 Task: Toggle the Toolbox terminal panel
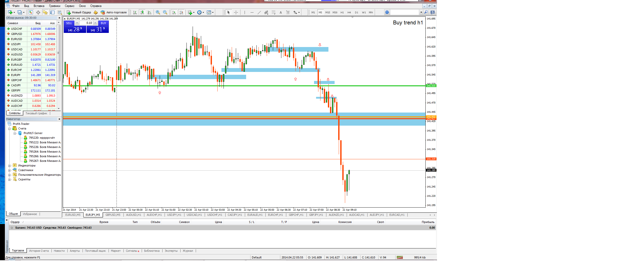52,12
